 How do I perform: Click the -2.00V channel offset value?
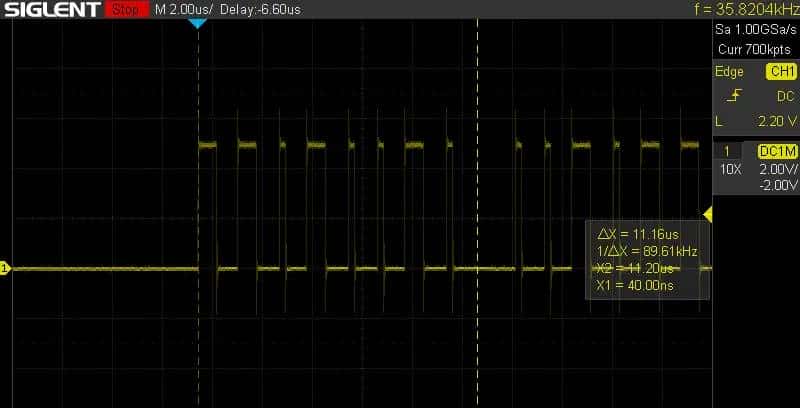point(778,185)
